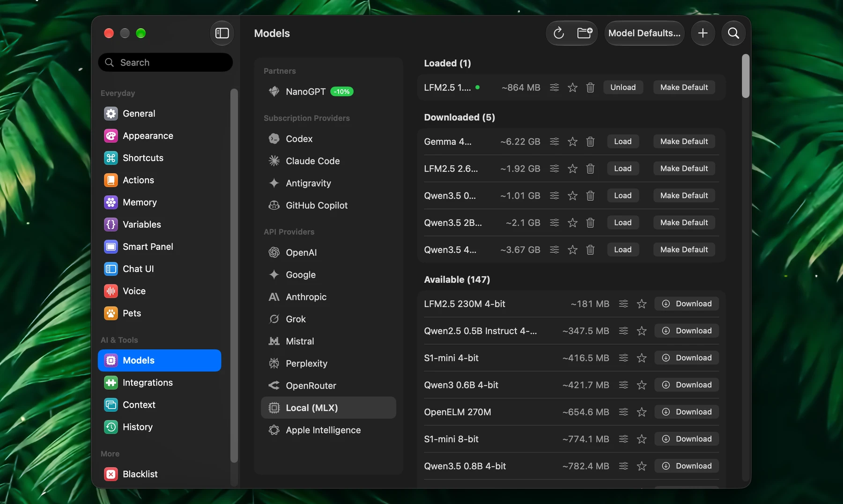
Task: Click trash icon for Qwen3.5 2B model
Action: coord(590,223)
